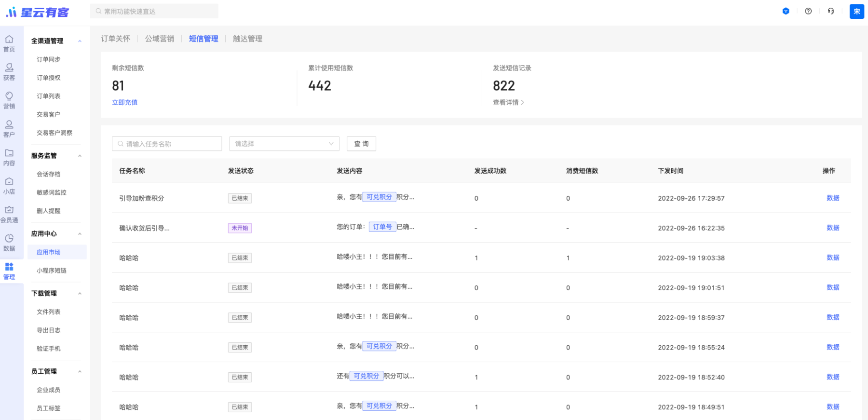The image size is (868, 420).
Task: Click the customer service headset icon
Action: tap(831, 11)
